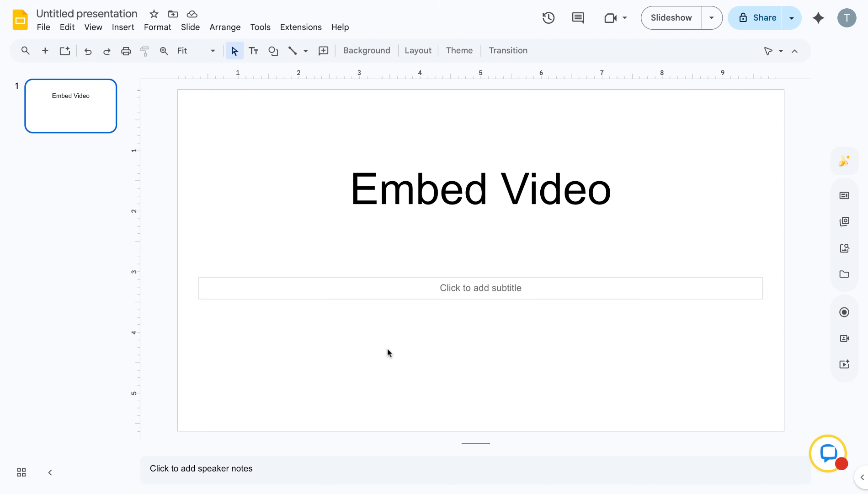Open the Drive folder side panel icon
This screenshot has height=494, width=868.
tap(844, 274)
